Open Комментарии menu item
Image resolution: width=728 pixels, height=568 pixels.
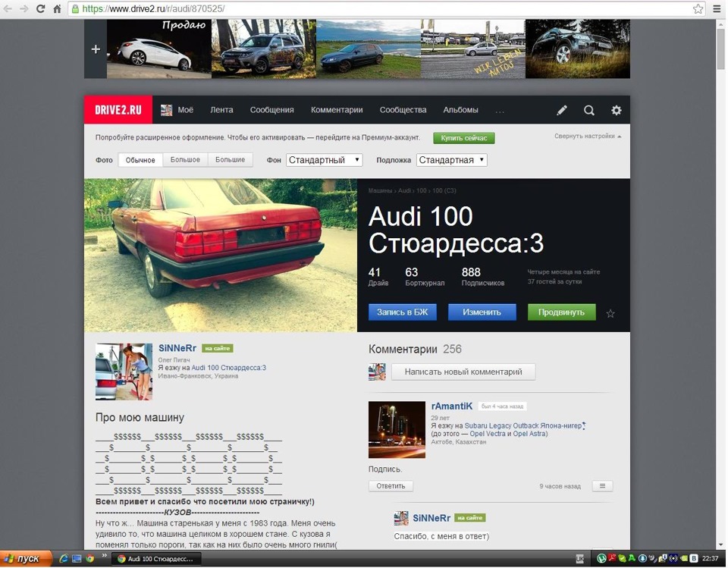pyautogui.click(x=337, y=110)
